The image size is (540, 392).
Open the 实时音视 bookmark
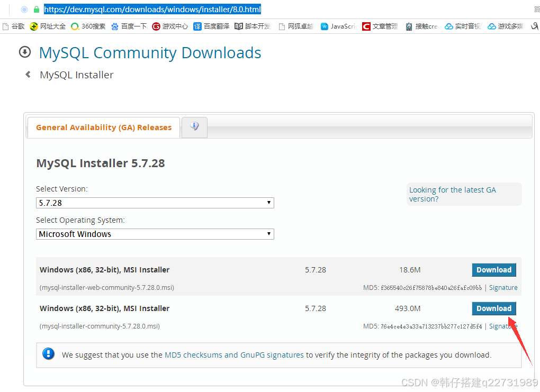(x=463, y=26)
